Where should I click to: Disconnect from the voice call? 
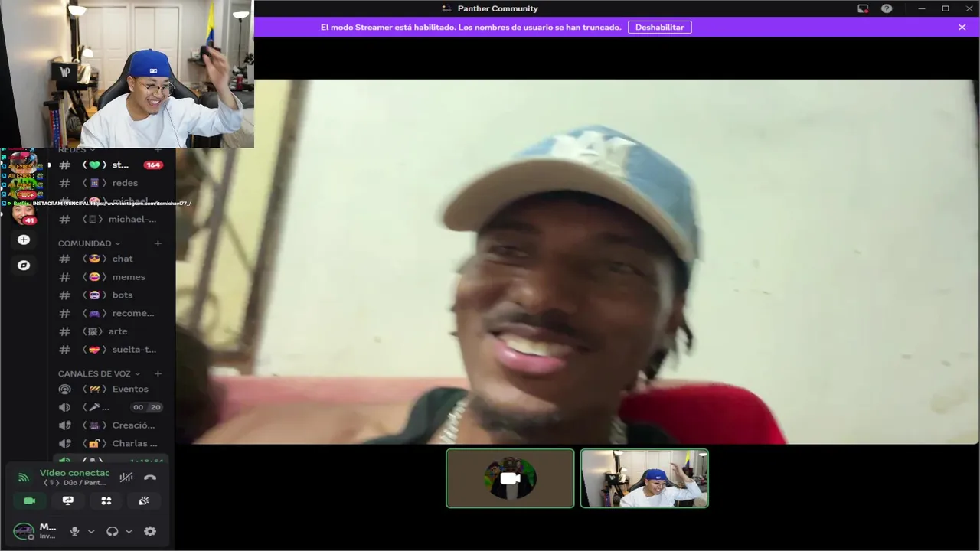[150, 478]
